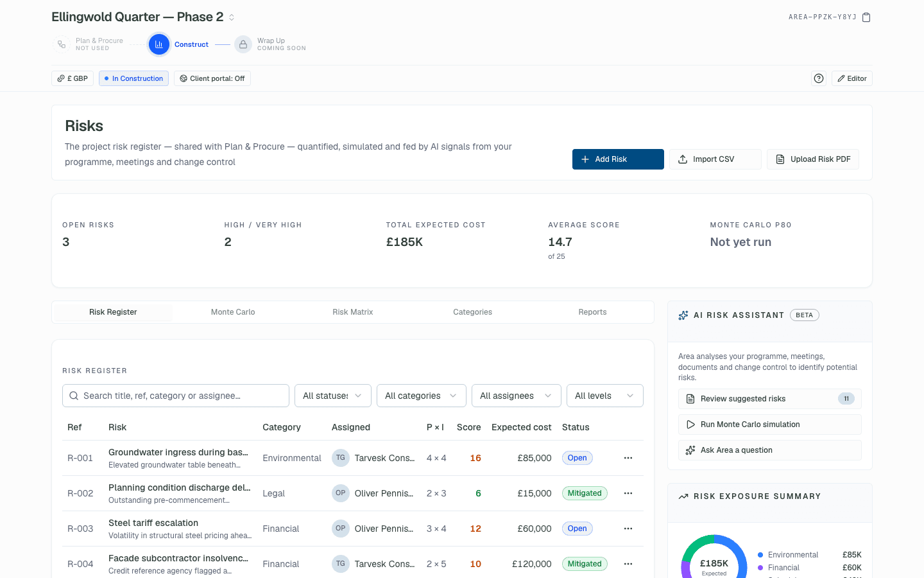This screenshot has height=578, width=924.
Task: Click the Import CSV button
Action: pos(715,159)
